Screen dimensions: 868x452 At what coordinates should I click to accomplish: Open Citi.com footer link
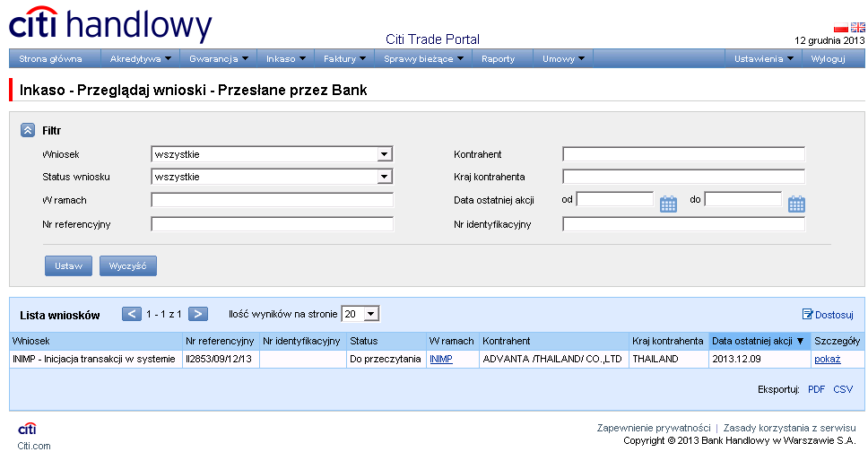(x=34, y=446)
